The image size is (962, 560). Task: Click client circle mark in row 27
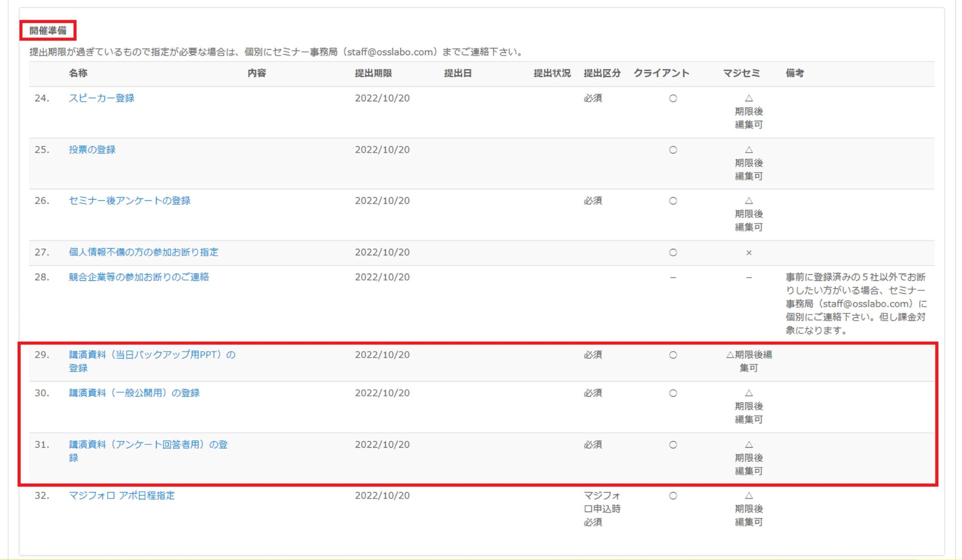[x=673, y=252]
